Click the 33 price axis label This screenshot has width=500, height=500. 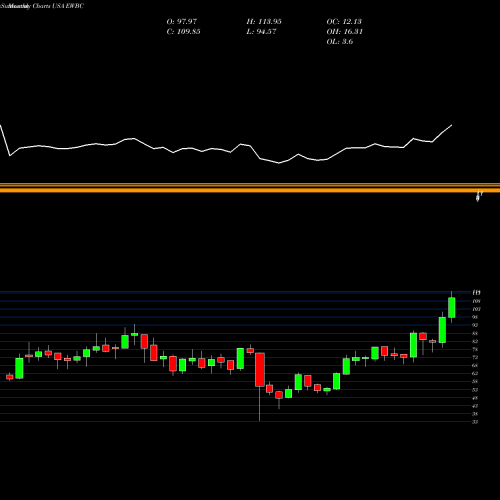475,422
